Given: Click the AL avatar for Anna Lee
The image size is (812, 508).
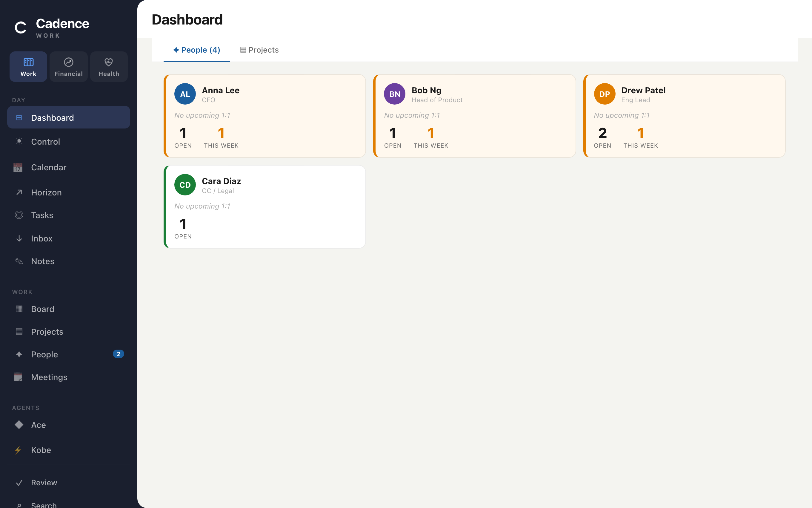Looking at the screenshot, I should pyautogui.click(x=185, y=94).
